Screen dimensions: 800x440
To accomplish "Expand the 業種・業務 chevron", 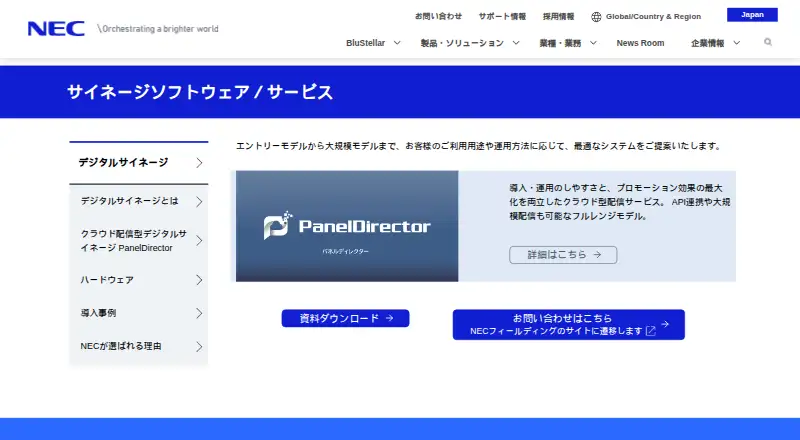I will 593,43.
